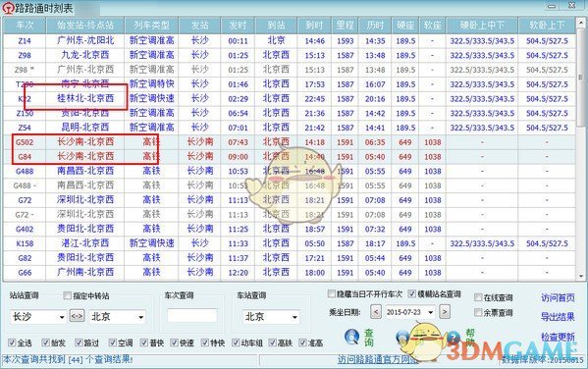Sort by 里程 column header
The image size is (588, 369).
345,26
